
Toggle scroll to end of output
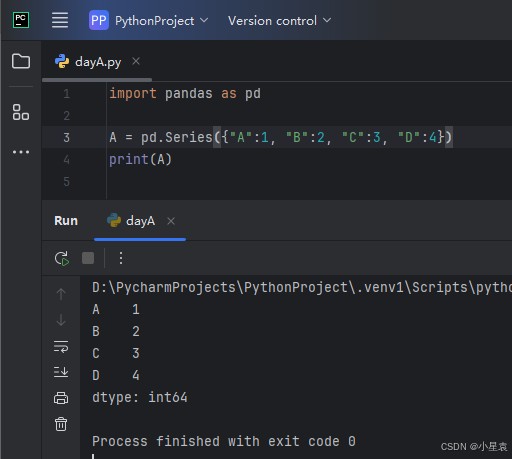tap(61, 372)
